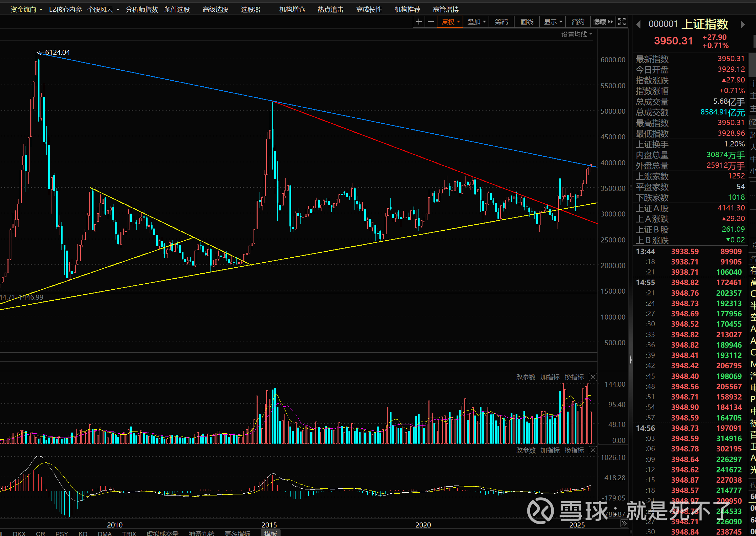Image resolution: width=756 pixels, height=536 pixels.
Task: Enter fullscreen chart mode icon
Action: (622, 22)
